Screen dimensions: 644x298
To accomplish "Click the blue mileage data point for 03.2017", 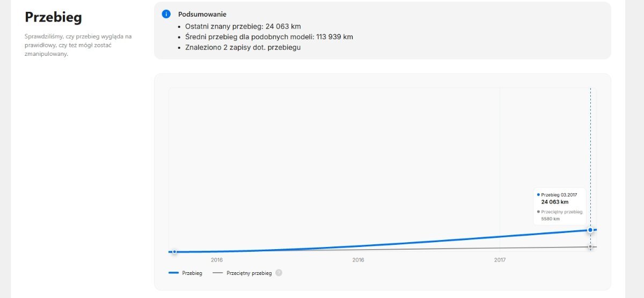I will click(x=590, y=230).
